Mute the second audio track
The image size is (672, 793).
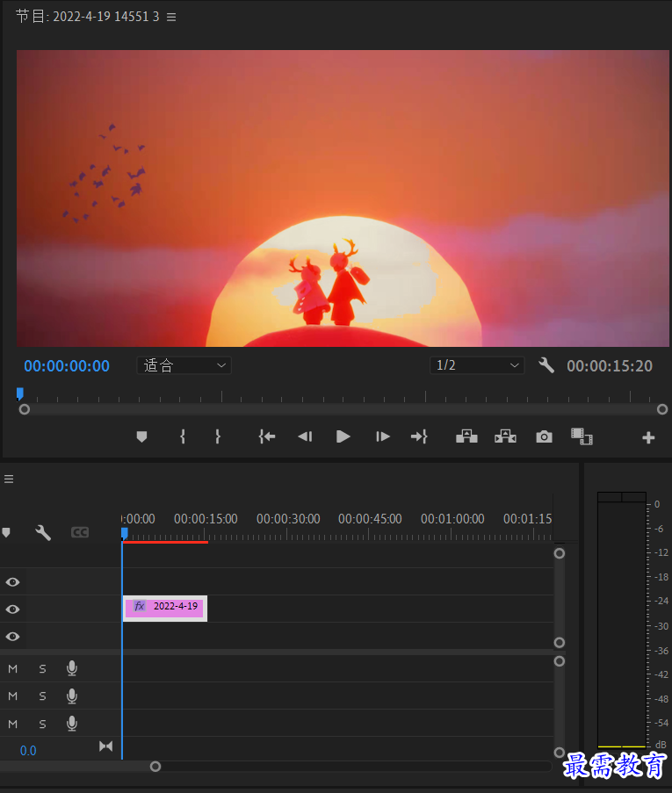tap(12, 696)
